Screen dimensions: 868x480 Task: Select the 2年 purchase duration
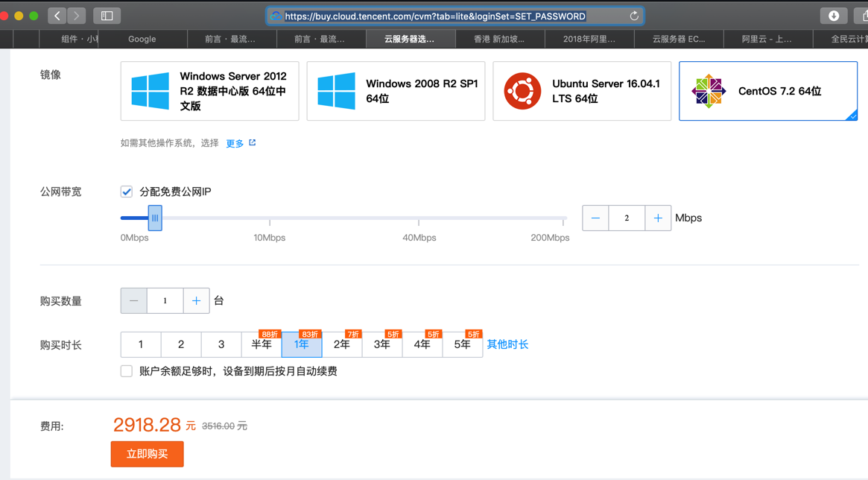(x=342, y=344)
